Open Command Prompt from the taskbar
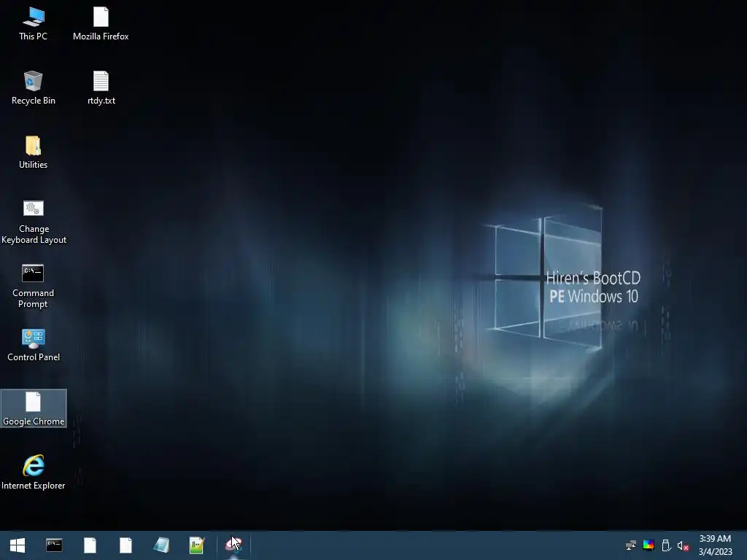This screenshot has width=747, height=560. pos(54,545)
